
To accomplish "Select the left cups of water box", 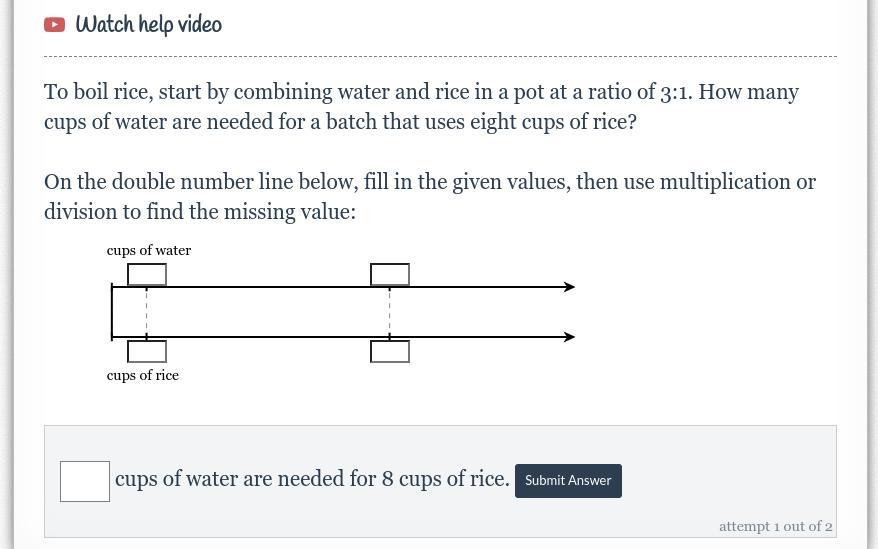I will [147, 274].
